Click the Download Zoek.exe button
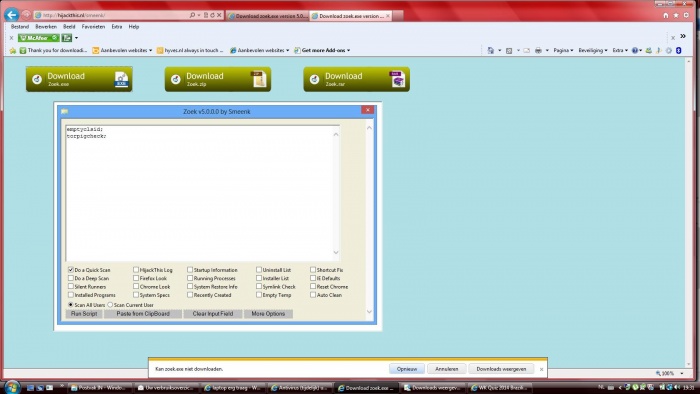This screenshot has height=394, width=700. click(x=79, y=79)
